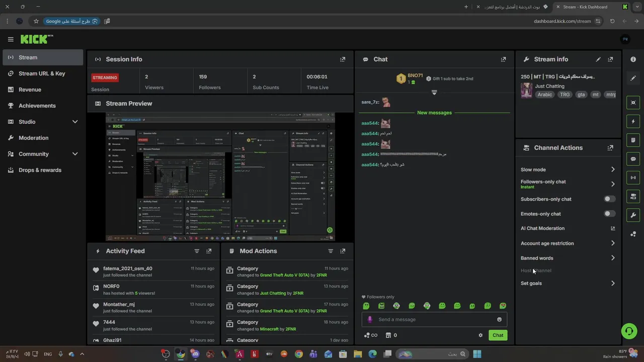Click the first Kick emote above chat input
644x362 pixels.
point(366,306)
